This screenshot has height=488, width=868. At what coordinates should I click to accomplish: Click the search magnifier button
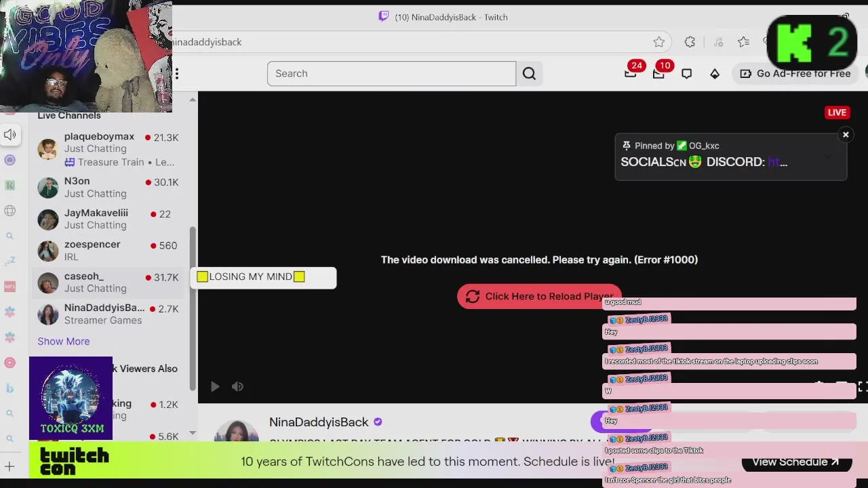point(529,73)
